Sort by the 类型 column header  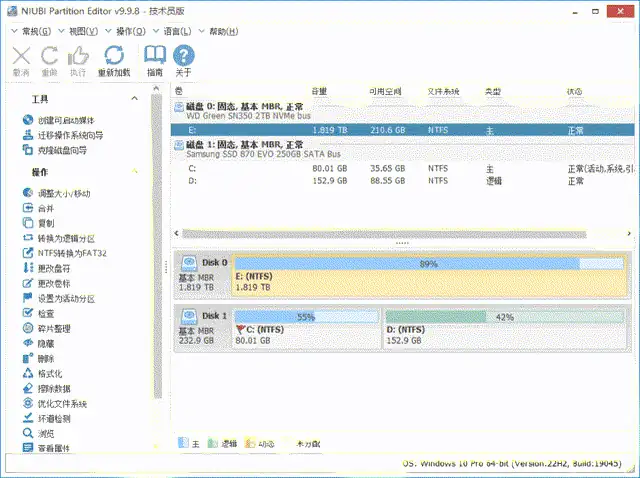(493, 91)
